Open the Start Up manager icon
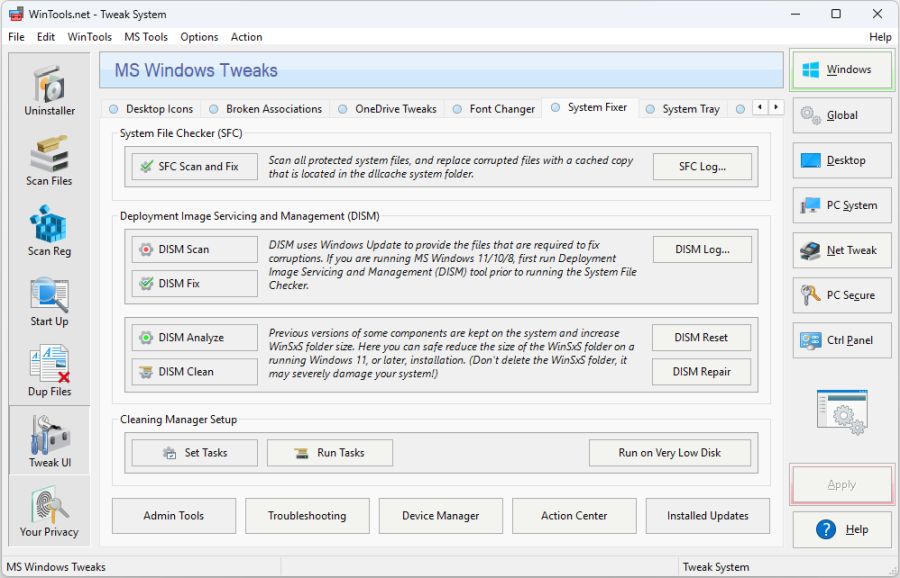 coord(48,301)
